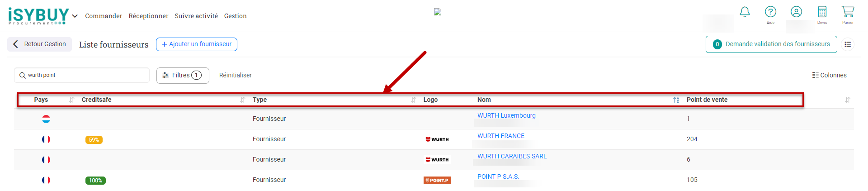This screenshot has height=191, width=868.
Task: Click the Liste fournisseurs page title
Action: [x=114, y=44]
